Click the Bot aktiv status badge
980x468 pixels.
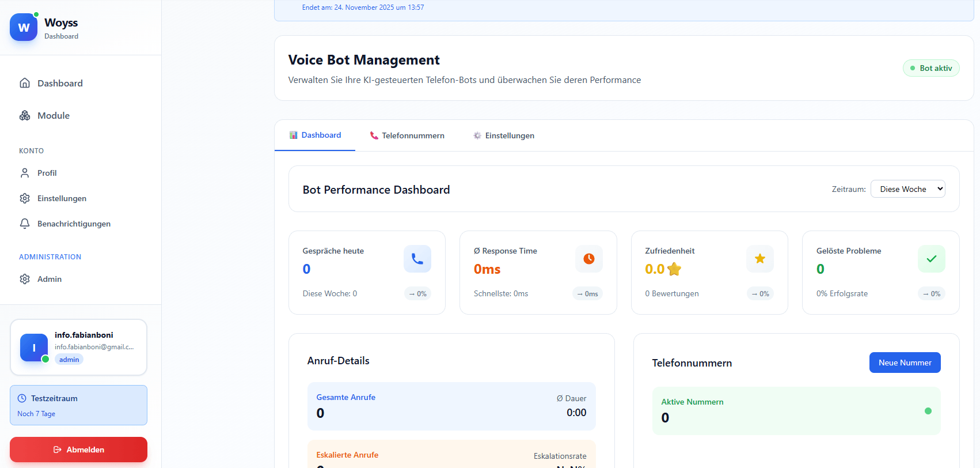(x=930, y=68)
